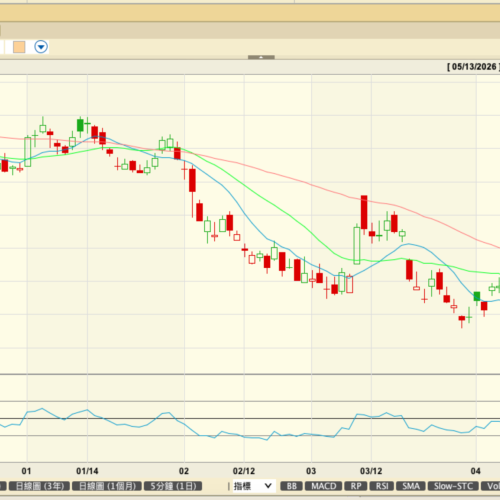Collapse the panel with the small up-arrow handle
This screenshot has width=500, height=500.
pyautogui.click(x=261, y=57)
